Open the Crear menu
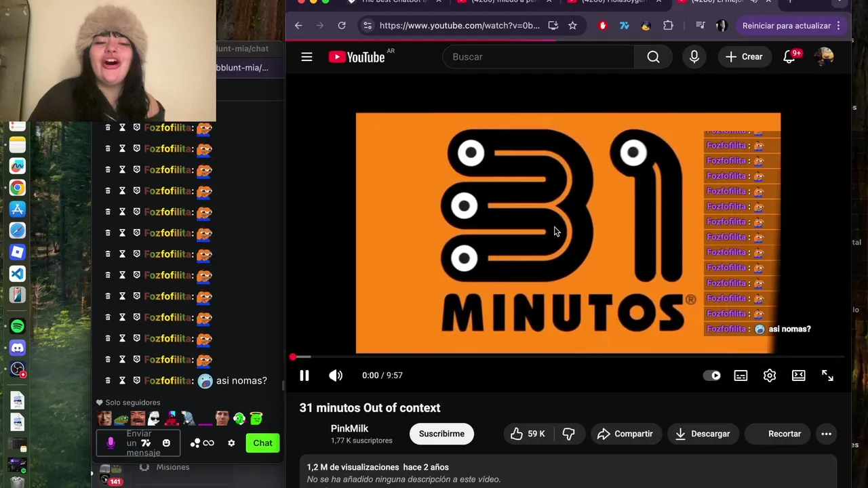Image resolution: width=868 pixels, height=488 pixels. (744, 57)
